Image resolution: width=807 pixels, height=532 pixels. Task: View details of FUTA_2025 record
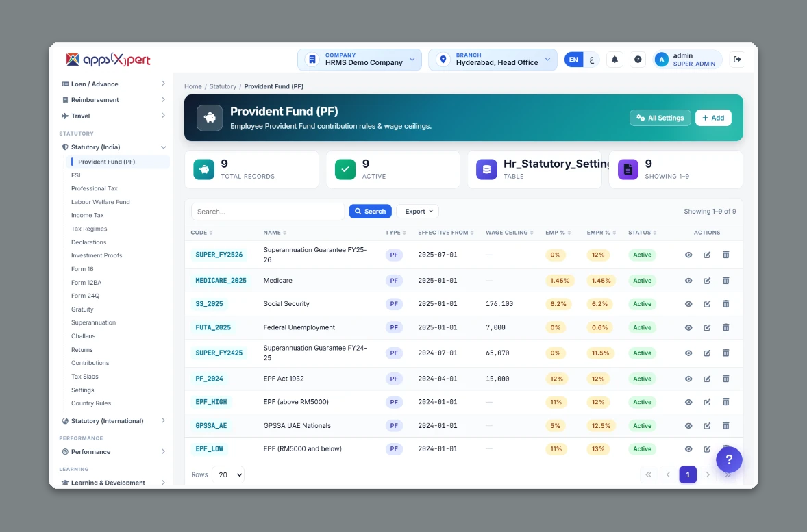[x=688, y=328]
